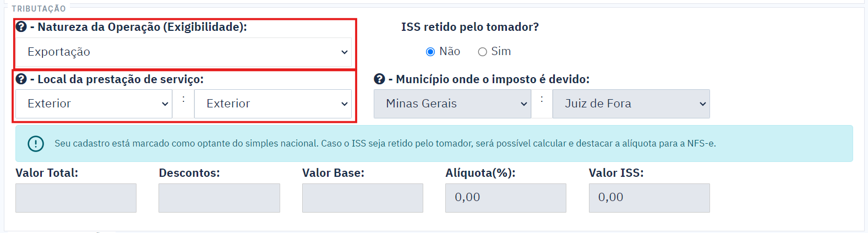Open the Minas Gerais state dropdown
This screenshot has width=868, height=233.
(x=452, y=104)
